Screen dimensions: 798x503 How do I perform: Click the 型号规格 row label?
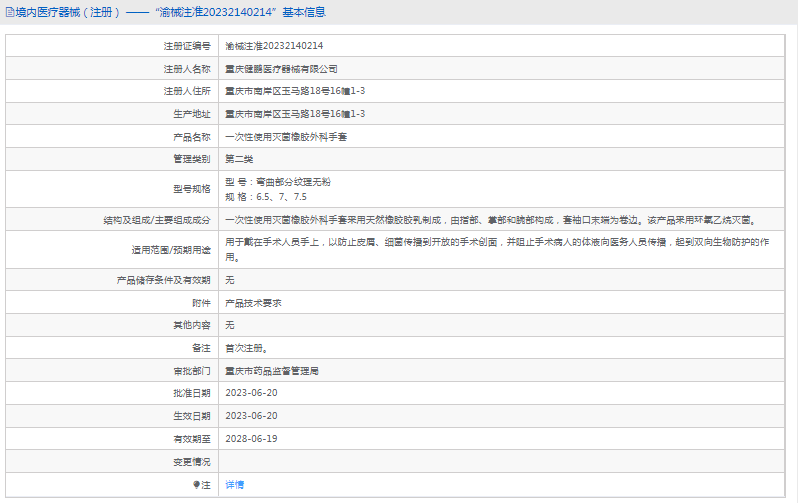[x=191, y=189]
